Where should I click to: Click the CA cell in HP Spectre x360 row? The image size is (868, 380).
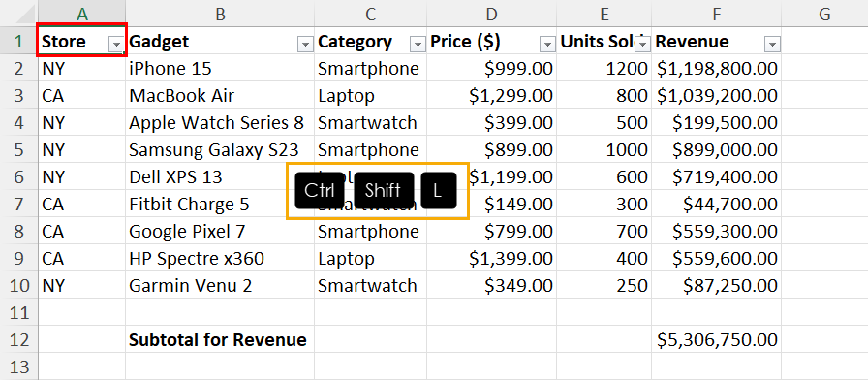[82, 258]
